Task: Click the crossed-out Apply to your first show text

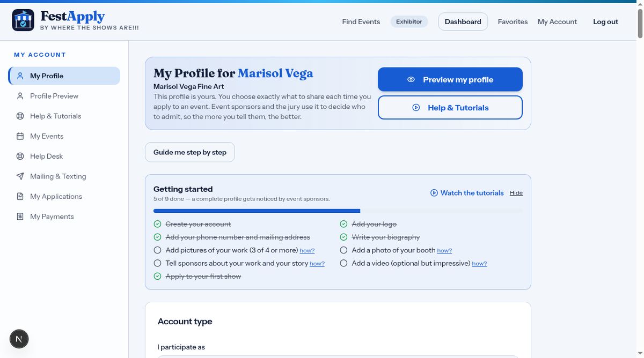Action: [203, 276]
